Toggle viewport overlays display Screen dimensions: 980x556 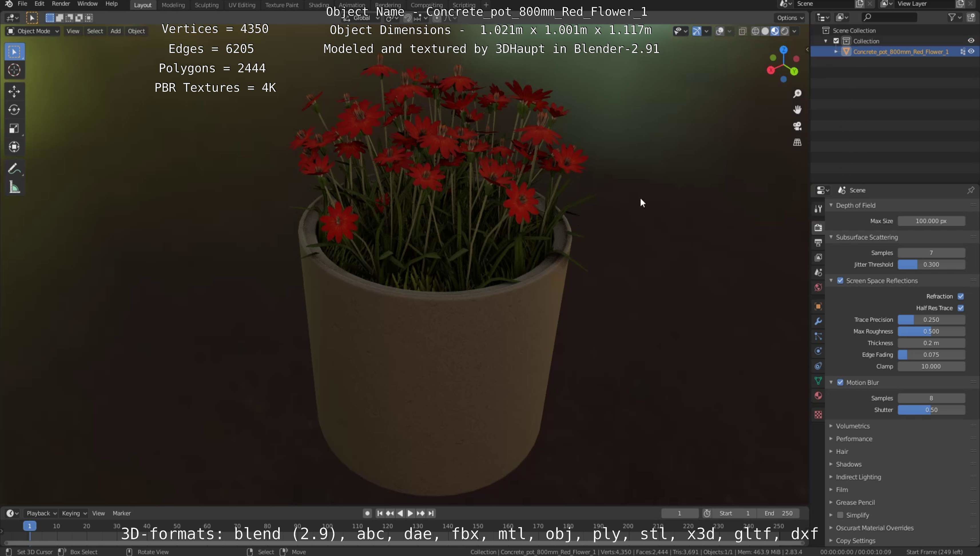coord(719,31)
